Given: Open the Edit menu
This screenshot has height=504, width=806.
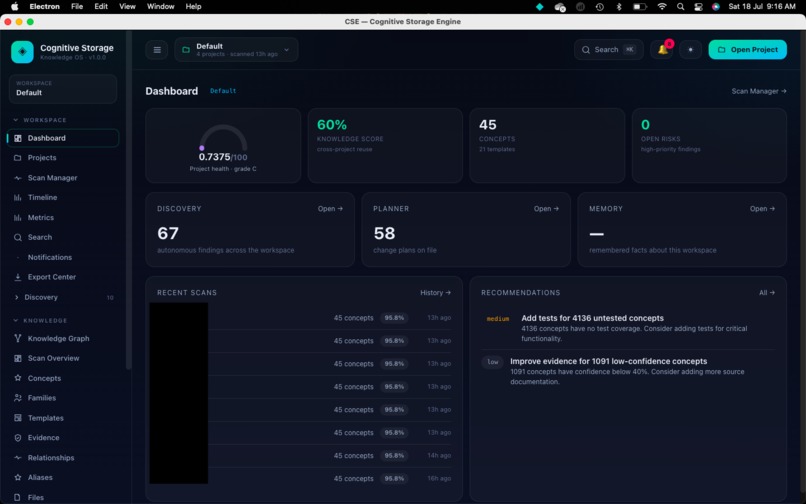Looking at the screenshot, I should (101, 7).
